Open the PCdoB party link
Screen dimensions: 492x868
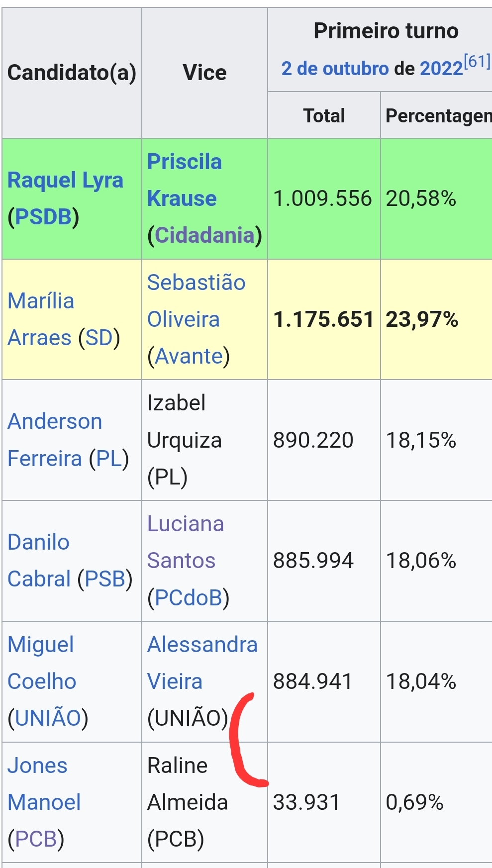pos(189,597)
